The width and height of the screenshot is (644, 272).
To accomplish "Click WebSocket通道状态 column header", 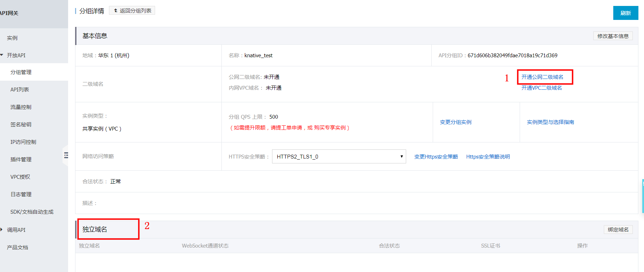I will tap(205, 245).
